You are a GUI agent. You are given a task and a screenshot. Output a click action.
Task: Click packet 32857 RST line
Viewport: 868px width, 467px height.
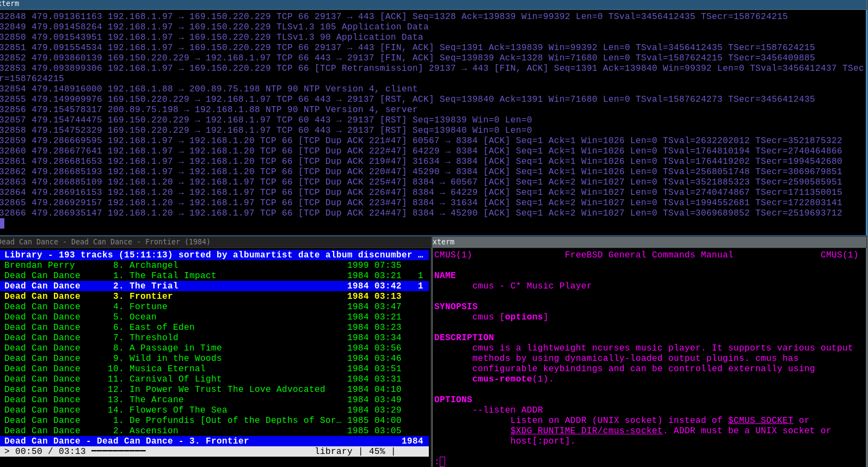(266, 120)
